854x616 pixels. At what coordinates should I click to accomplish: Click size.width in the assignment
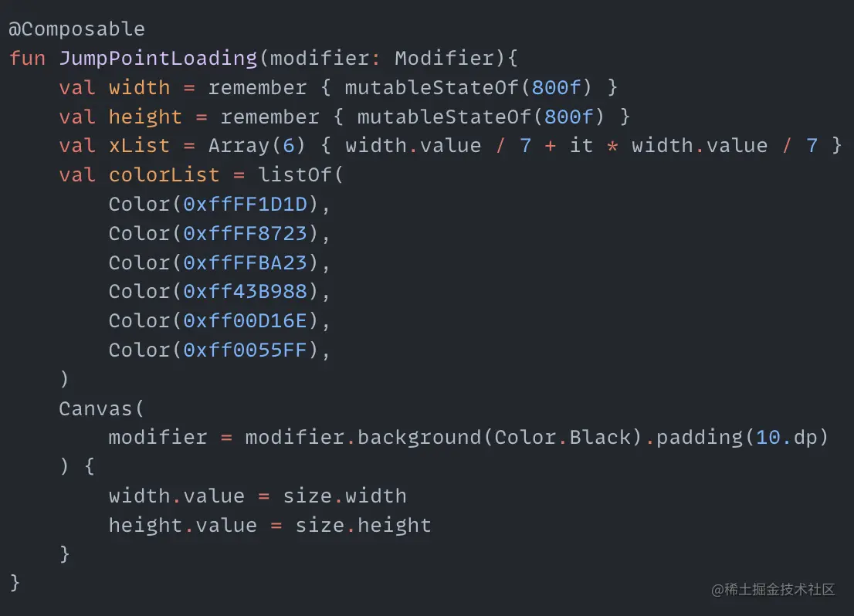344,496
